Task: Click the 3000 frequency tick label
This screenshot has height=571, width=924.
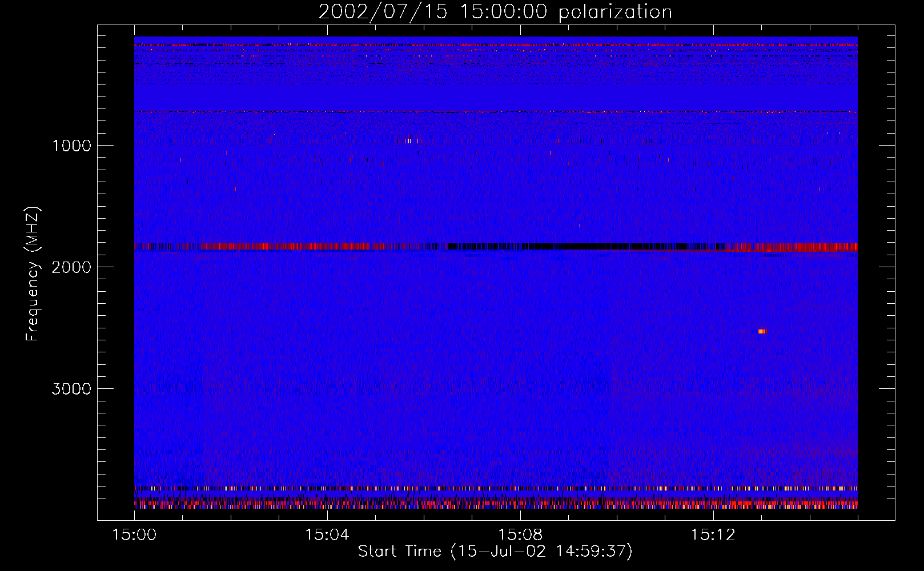Action: click(x=71, y=389)
